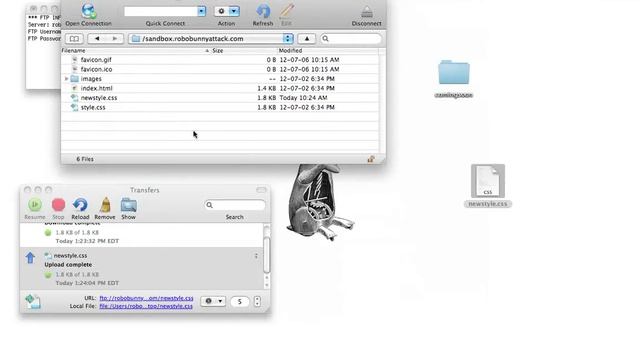Disconnect from the server with the eject icon
This screenshot has height=360, width=640.
[x=367, y=11]
